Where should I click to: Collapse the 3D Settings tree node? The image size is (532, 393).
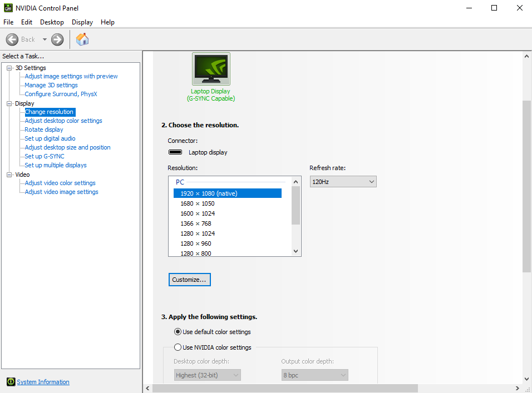tap(9, 68)
